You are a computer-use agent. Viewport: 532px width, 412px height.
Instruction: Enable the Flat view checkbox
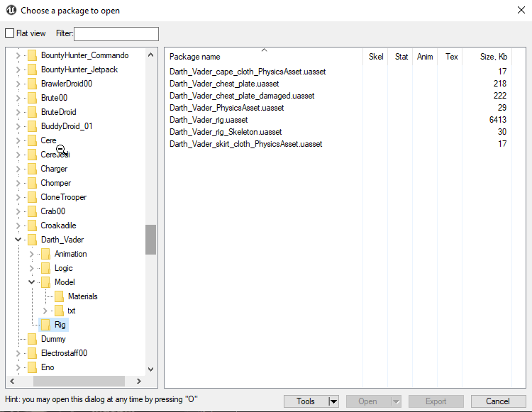pyautogui.click(x=10, y=33)
